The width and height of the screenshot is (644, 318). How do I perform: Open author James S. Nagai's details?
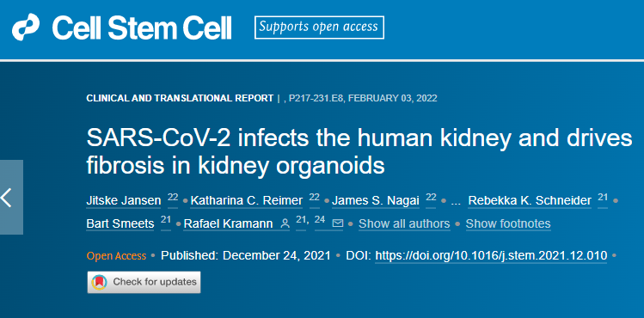click(x=376, y=200)
